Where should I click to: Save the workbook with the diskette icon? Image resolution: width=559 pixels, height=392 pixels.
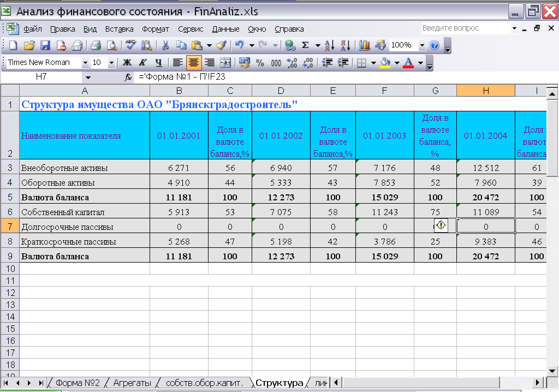click(45, 45)
